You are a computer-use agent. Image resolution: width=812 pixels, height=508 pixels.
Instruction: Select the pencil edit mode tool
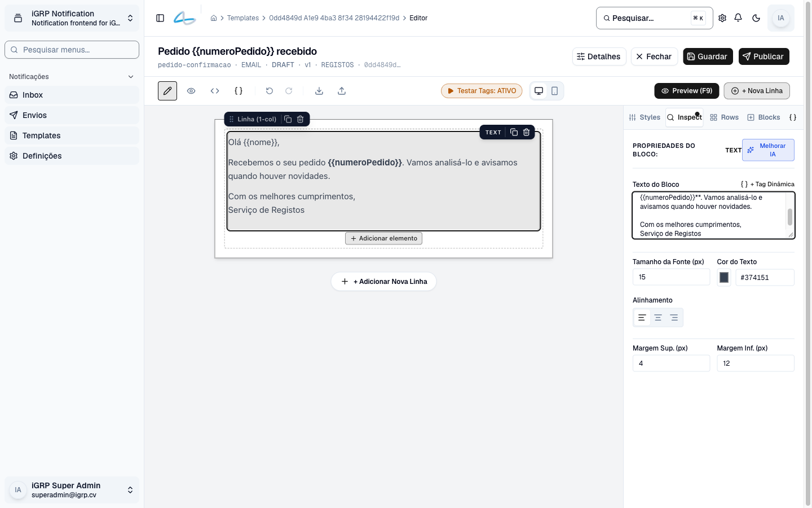(x=167, y=91)
